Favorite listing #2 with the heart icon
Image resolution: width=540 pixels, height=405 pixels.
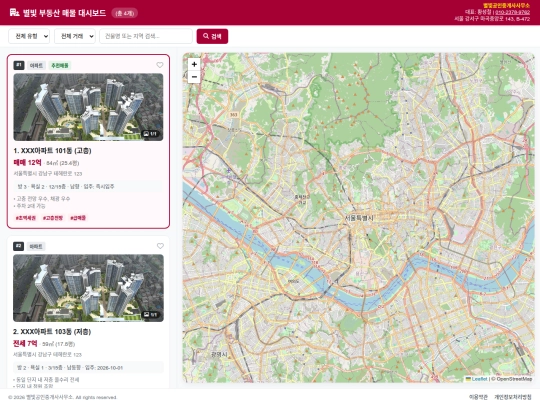(x=160, y=246)
